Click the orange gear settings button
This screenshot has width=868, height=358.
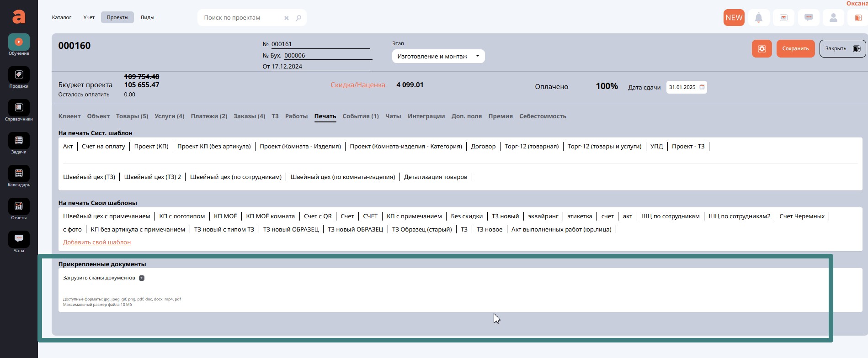point(761,49)
